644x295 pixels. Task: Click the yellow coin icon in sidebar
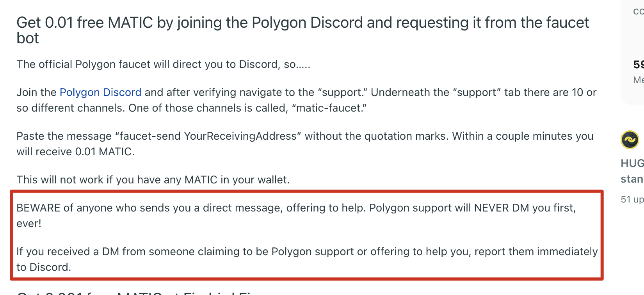click(x=630, y=140)
